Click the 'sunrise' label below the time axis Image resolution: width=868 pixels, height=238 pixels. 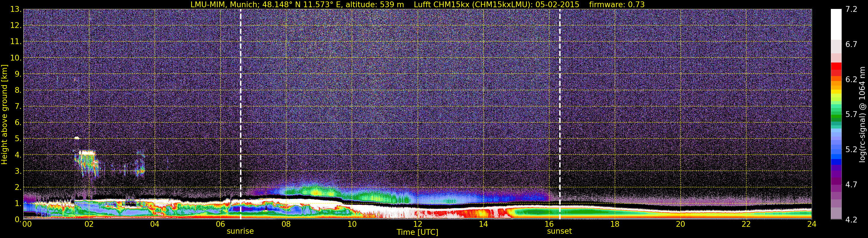coord(240,231)
